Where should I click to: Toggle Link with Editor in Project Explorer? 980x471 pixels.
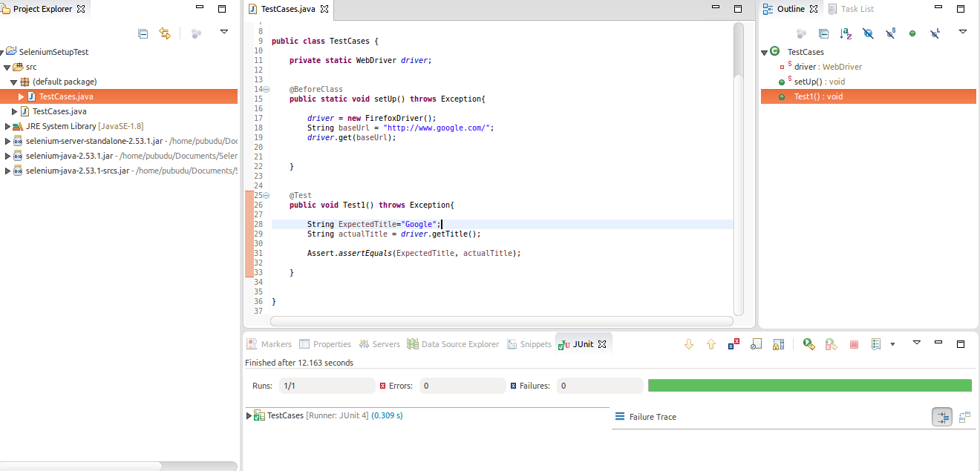pos(165,33)
